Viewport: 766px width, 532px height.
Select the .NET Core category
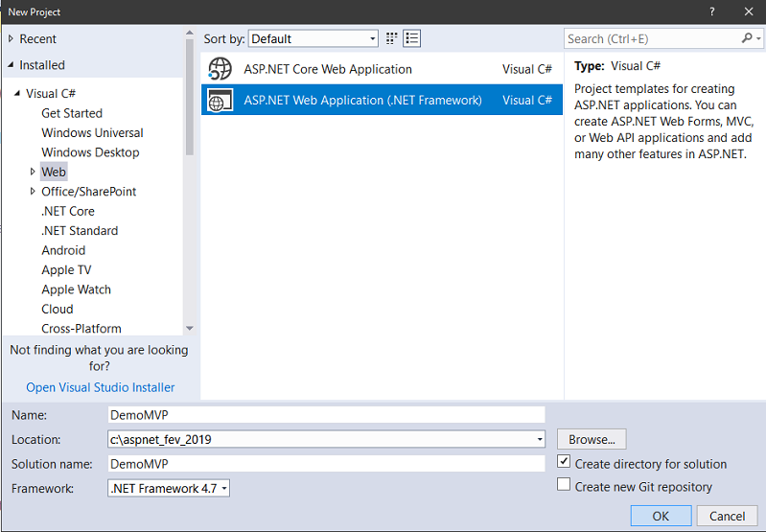[68, 211]
